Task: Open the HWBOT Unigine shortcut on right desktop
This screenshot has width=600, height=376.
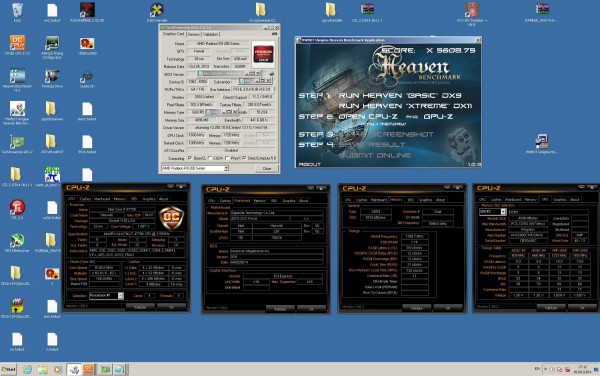Action: click(542, 142)
